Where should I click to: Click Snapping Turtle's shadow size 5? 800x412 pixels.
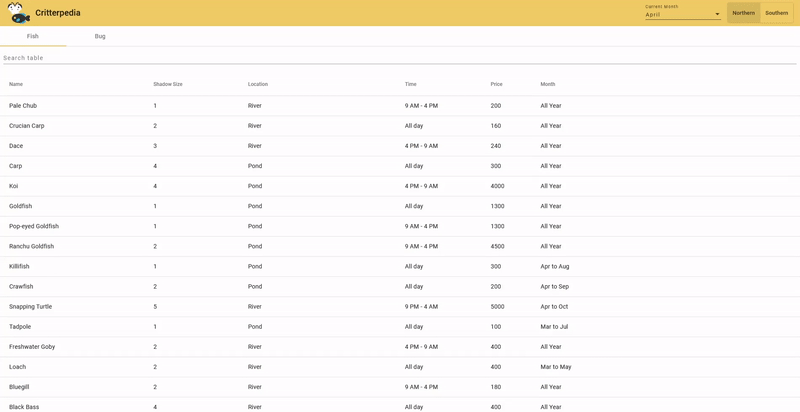(155, 306)
